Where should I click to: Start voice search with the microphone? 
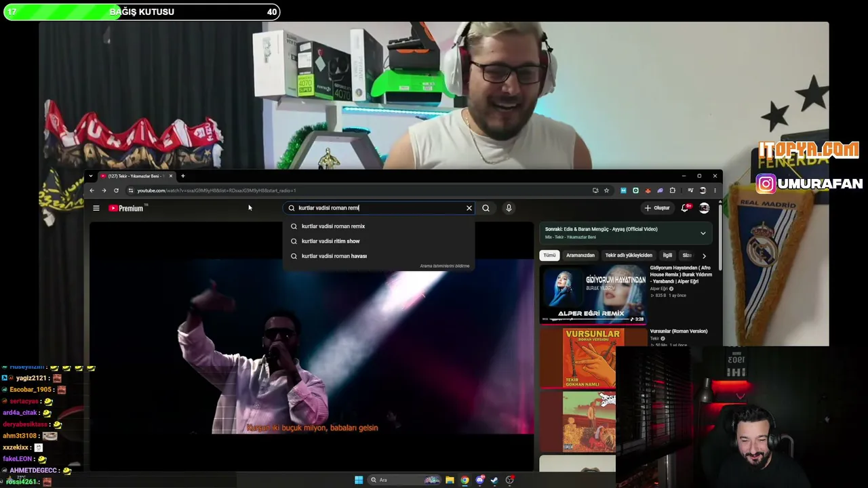point(509,208)
